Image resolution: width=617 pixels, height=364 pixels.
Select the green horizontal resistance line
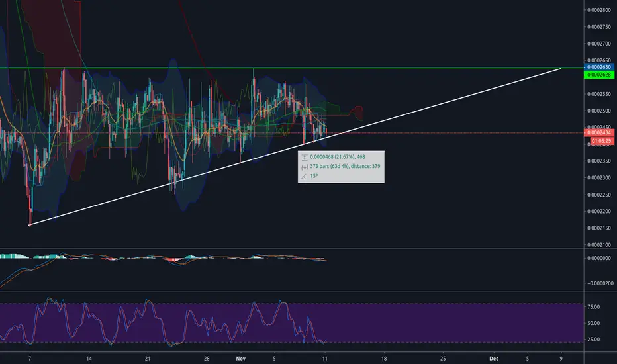[x=291, y=68]
